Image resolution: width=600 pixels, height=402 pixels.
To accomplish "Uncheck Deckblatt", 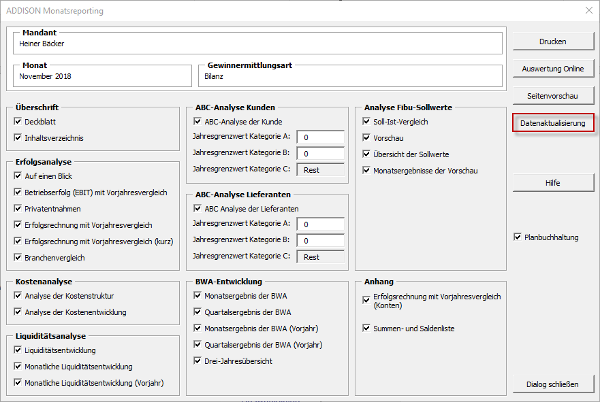I will coord(18,122).
